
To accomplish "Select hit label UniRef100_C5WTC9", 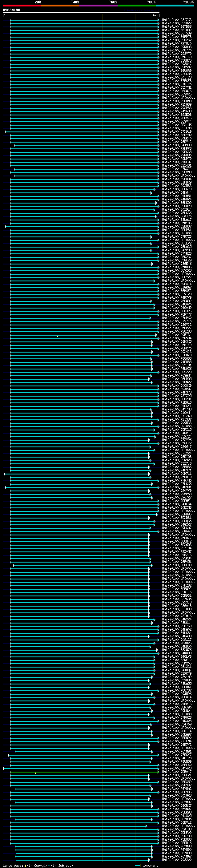I will click(x=177, y=57).
